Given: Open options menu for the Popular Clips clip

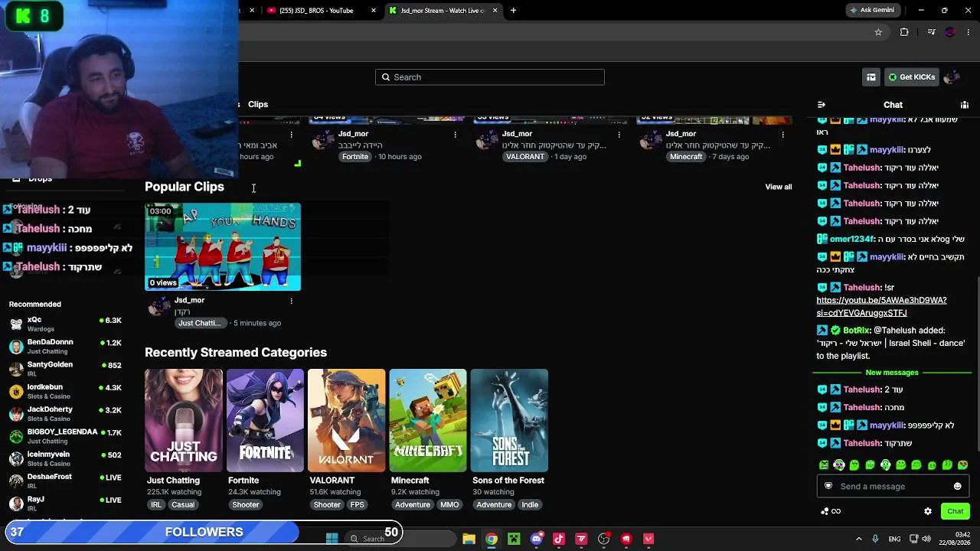Looking at the screenshot, I should [291, 301].
